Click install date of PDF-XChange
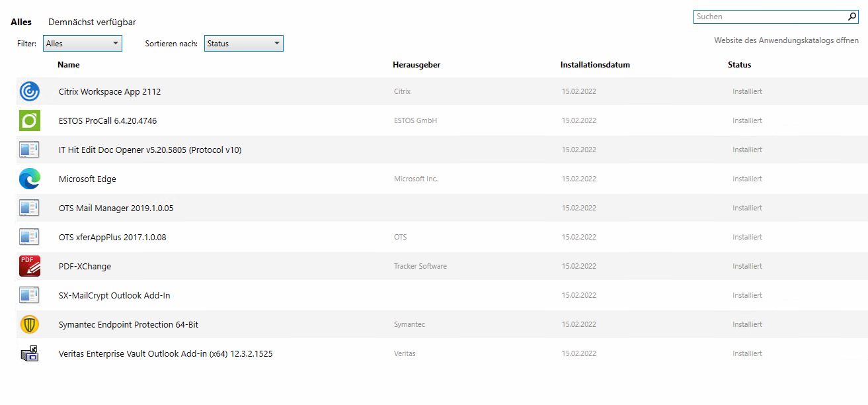Image resolution: width=868 pixels, height=405 pixels. (x=579, y=266)
